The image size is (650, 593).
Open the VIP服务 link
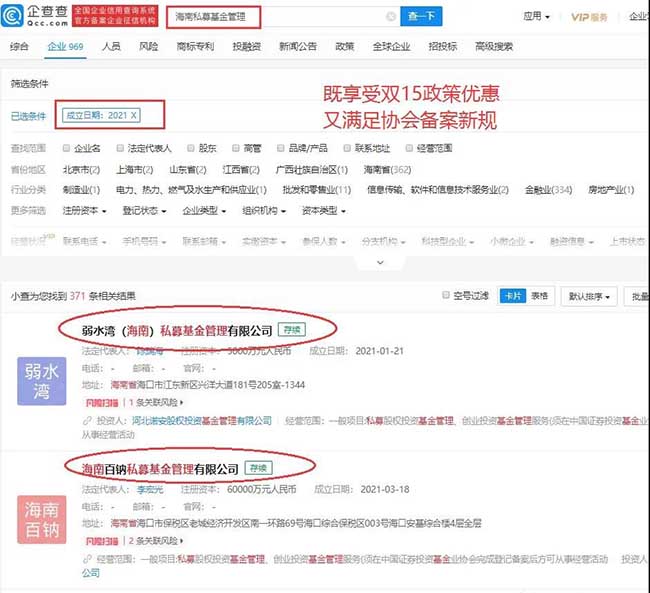[x=589, y=17]
